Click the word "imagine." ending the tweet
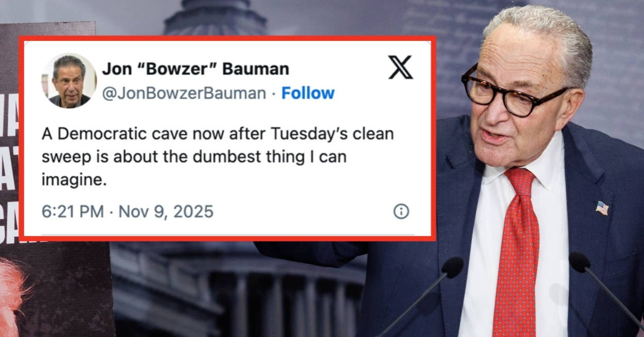 click(74, 180)
